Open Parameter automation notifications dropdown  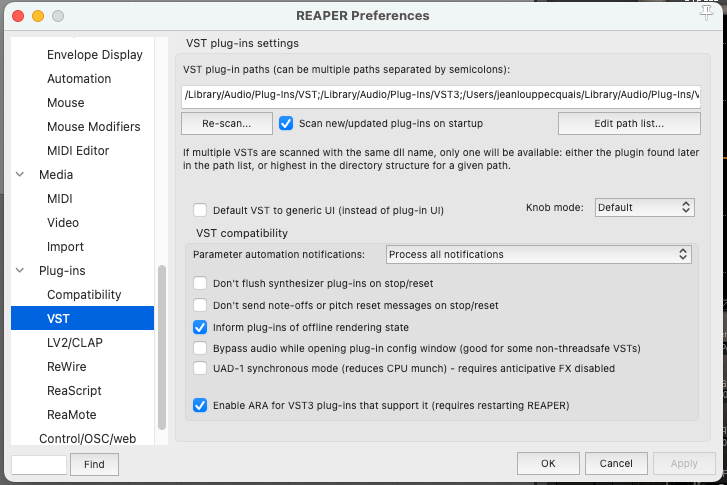pyautogui.click(x=539, y=254)
